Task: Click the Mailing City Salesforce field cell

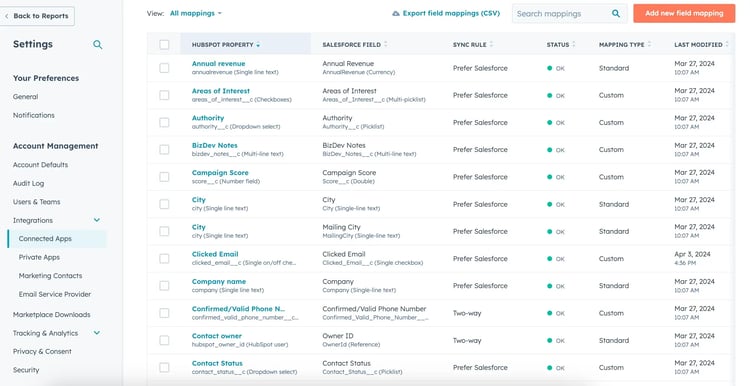Action: point(361,231)
